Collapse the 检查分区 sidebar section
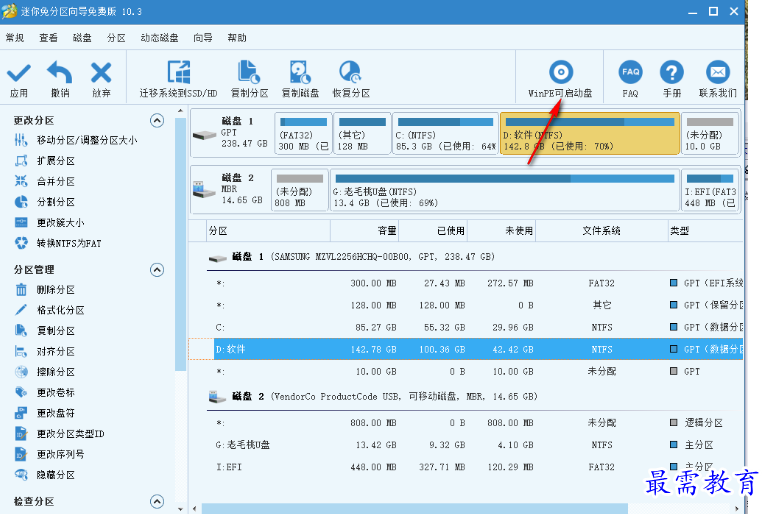767x514 pixels. pos(157,501)
